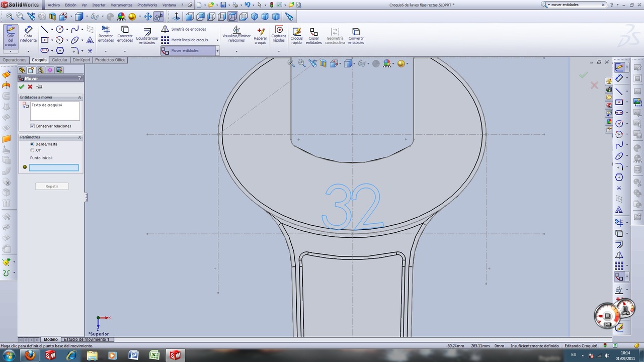
Task: Select the corner Rectangle sketch tool
Action: pyautogui.click(x=44, y=40)
